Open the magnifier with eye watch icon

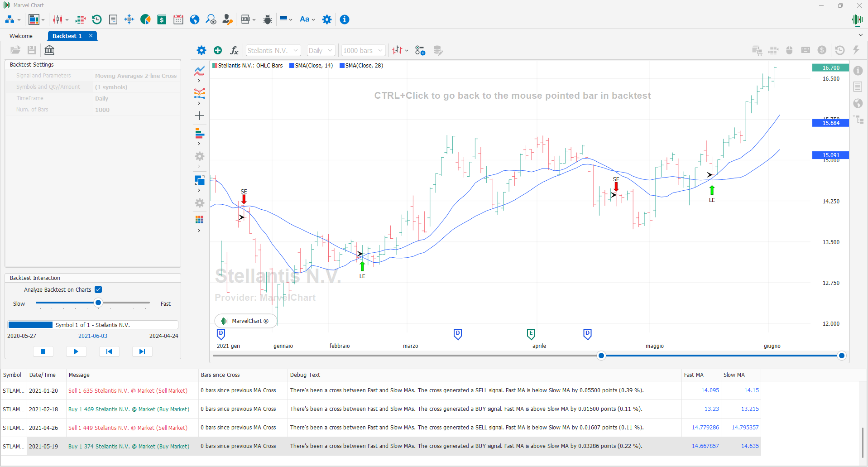pos(211,19)
